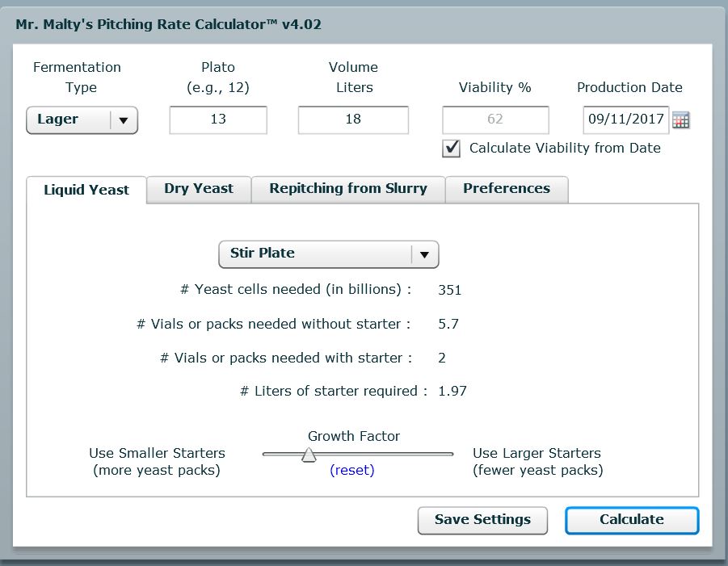Click the Growth Factor slider handle
Viewport: 728px width, 566px height.
click(308, 455)
